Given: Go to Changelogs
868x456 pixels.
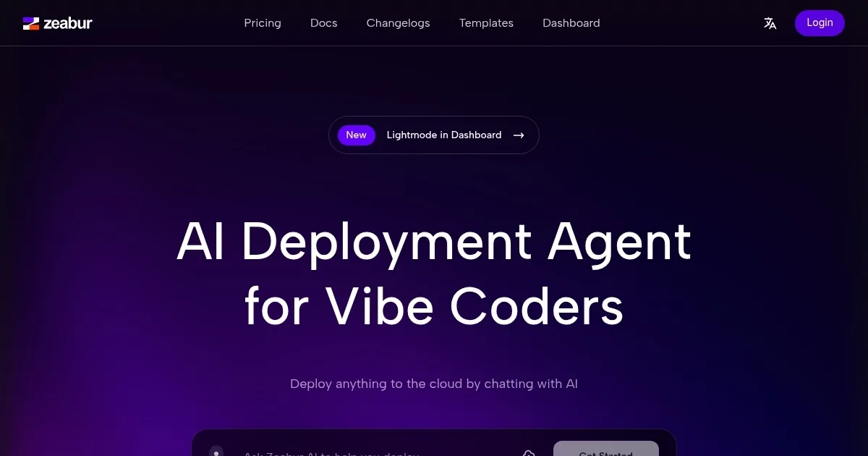Looking at the screenshot, I should pos(398,22).
